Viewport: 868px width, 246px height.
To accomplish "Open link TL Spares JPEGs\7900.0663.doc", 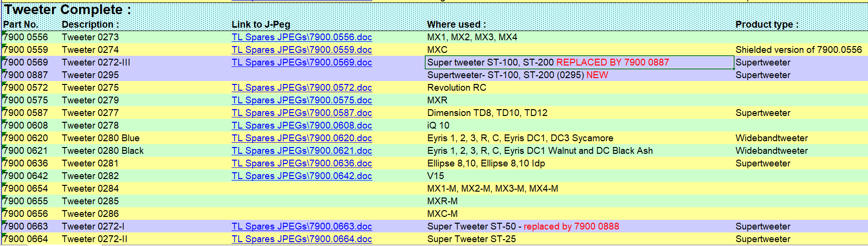I will pos(301,227).
